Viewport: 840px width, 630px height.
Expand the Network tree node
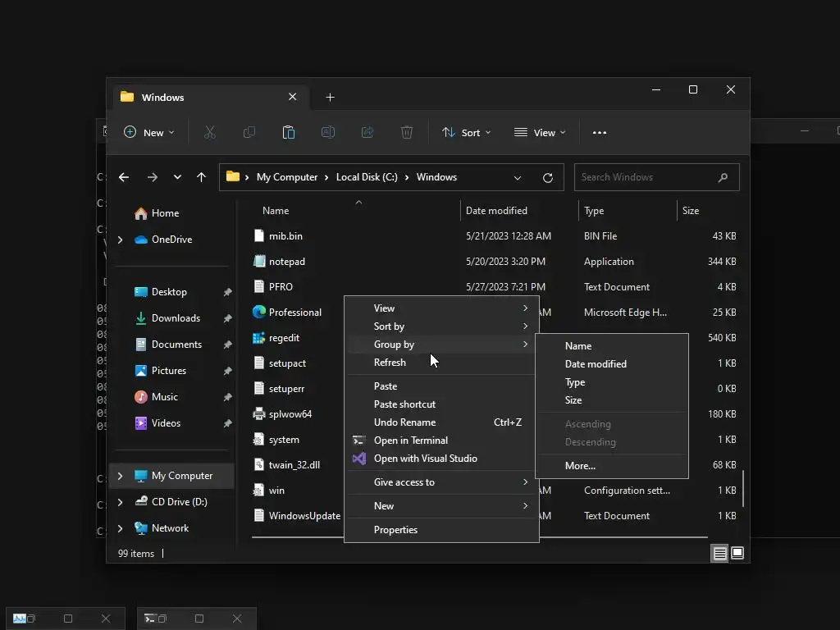pyautogui.click(x=120, y=528)
